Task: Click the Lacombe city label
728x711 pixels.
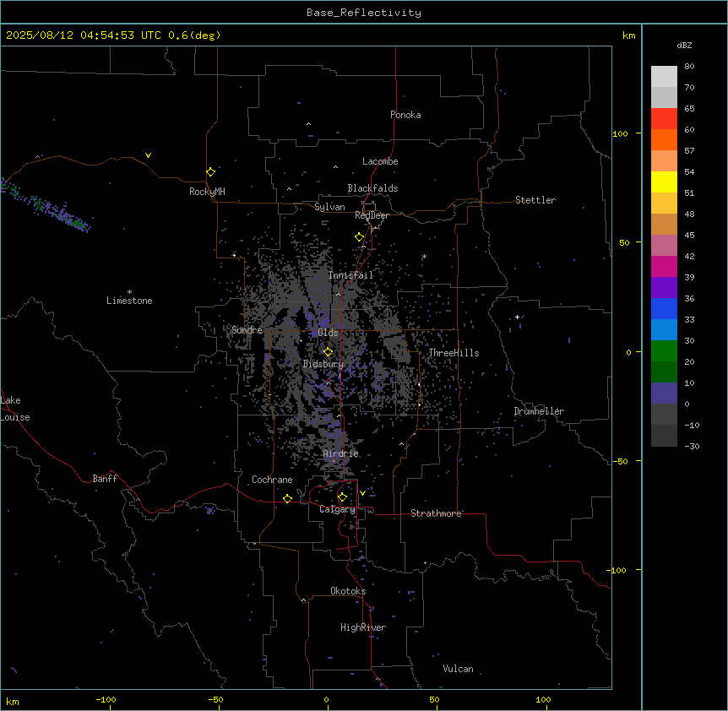Action: 380,161
